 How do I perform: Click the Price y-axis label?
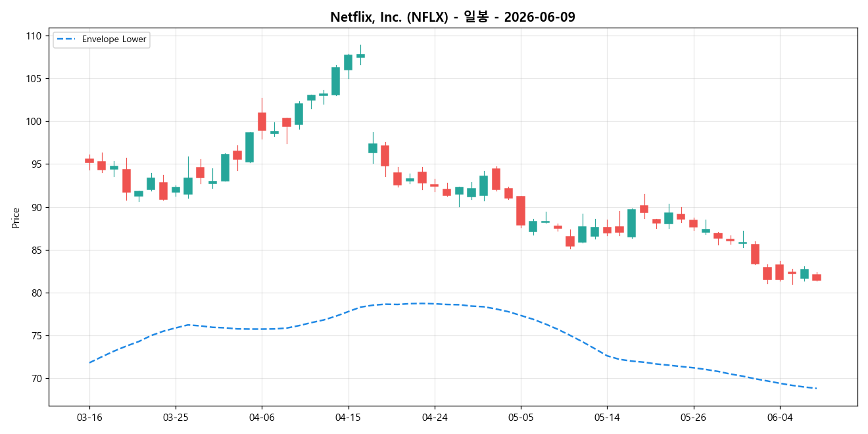[x=16, y=218]
